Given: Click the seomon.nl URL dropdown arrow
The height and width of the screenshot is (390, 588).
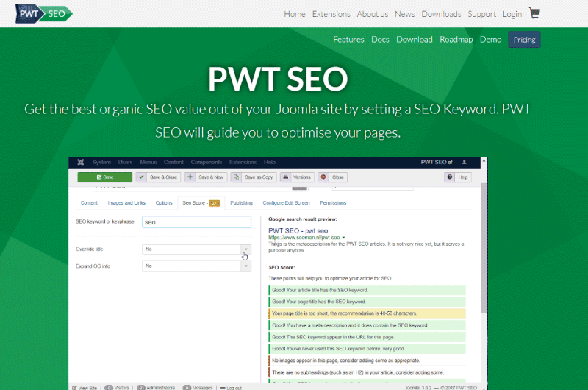Looking at the screenshot, I should click(x=343, y=238).
